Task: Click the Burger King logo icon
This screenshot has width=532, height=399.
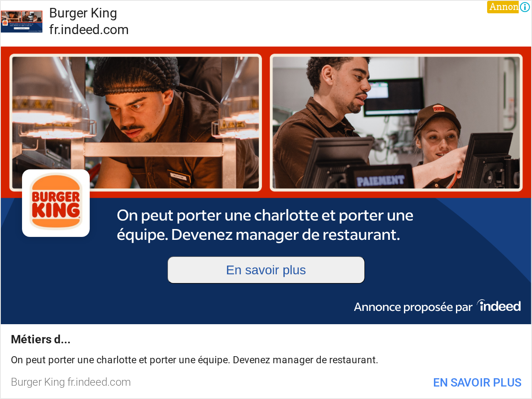Action: 56,203
